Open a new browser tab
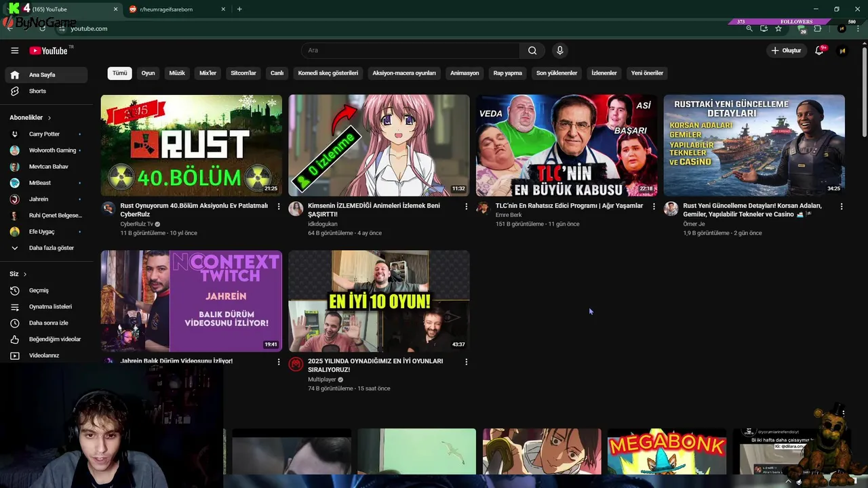Image resolution: width=868 pixels, height=488 pixels. (239, 9)
